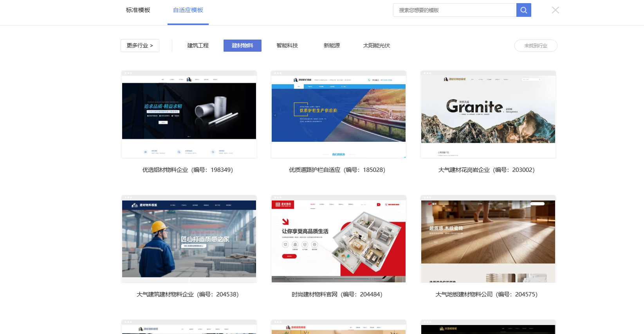Select the 自适应模板 tab
644x334 pixels.
click(188, 10)
